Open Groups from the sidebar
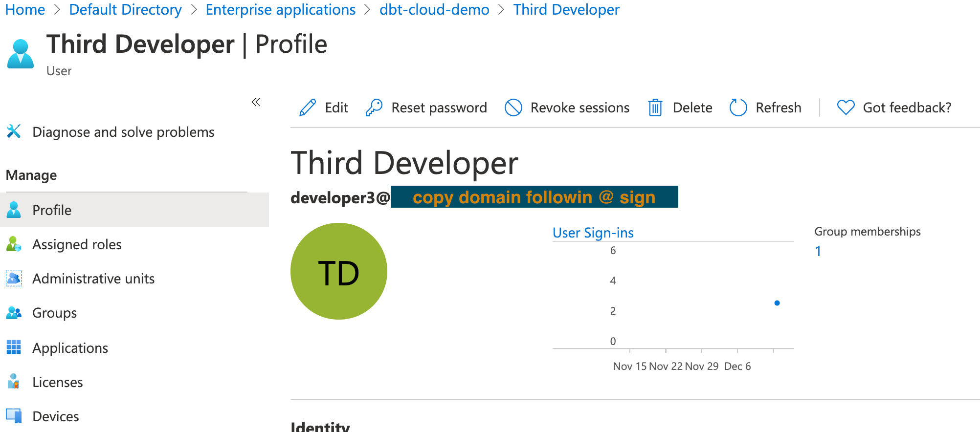980x432 pixels. 54,313
